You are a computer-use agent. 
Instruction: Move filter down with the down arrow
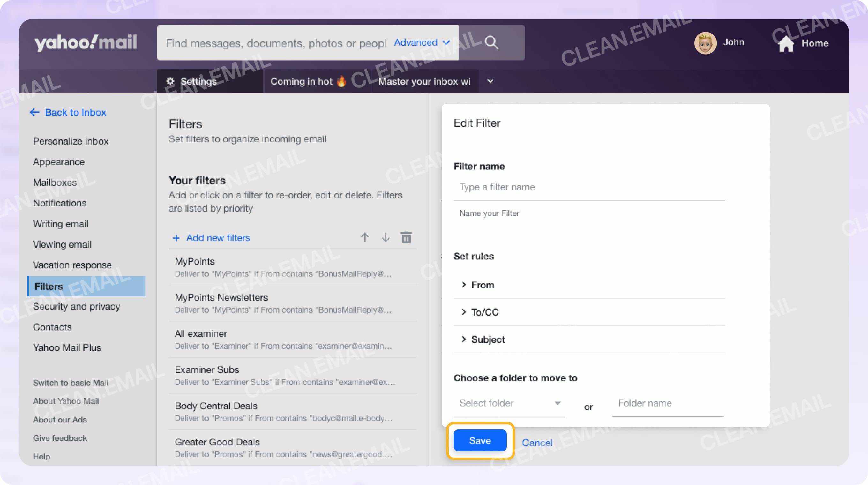click(x=385, y=238)
